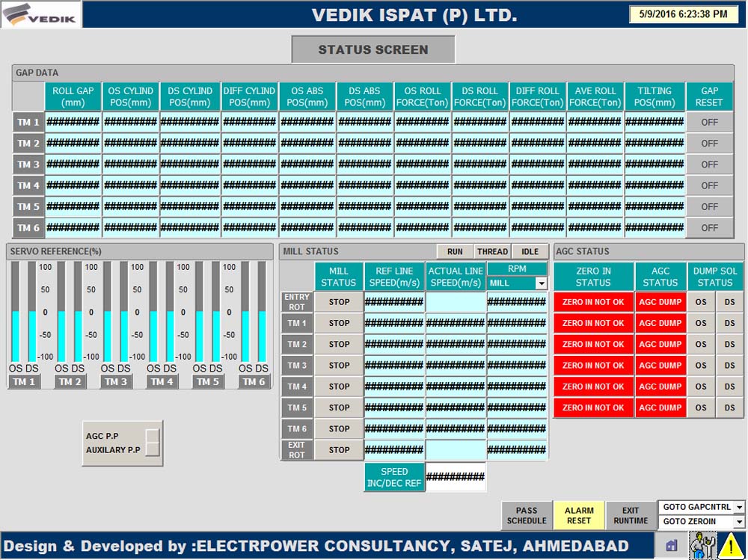
Task: Click the mill status STOP button for TM 6
Action: 339,429
